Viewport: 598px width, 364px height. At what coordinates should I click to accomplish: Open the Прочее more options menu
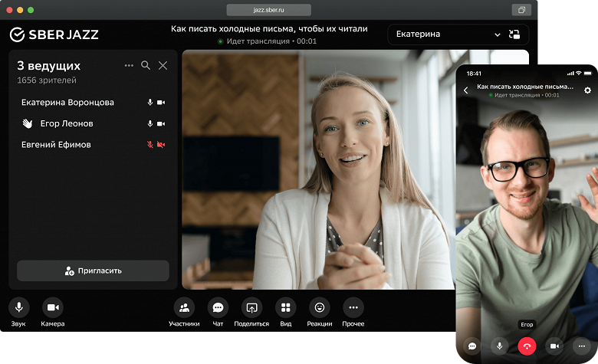tap(353, 308)
